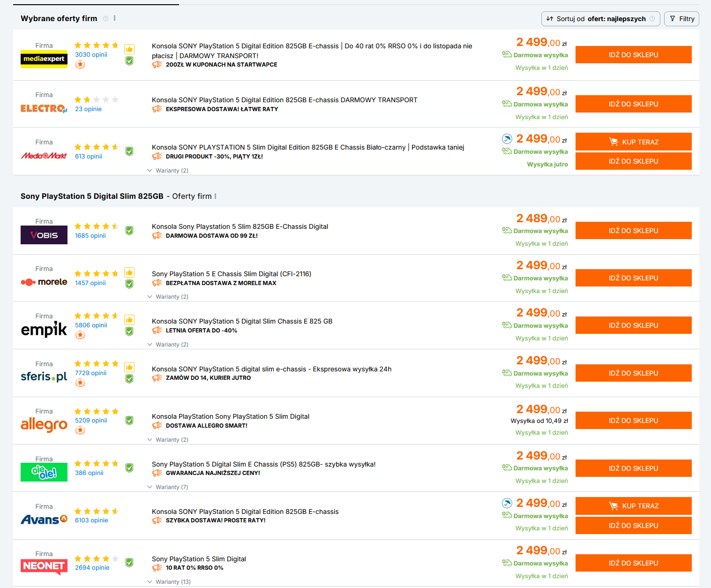Expand Warianty (2) for the allegro offer
711x588 pixels.
point(168,440)
